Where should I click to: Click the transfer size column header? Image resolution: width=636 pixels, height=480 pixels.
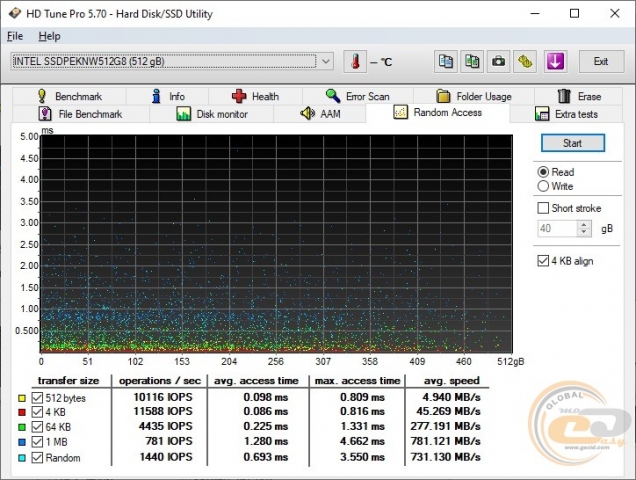click(68, 381)
